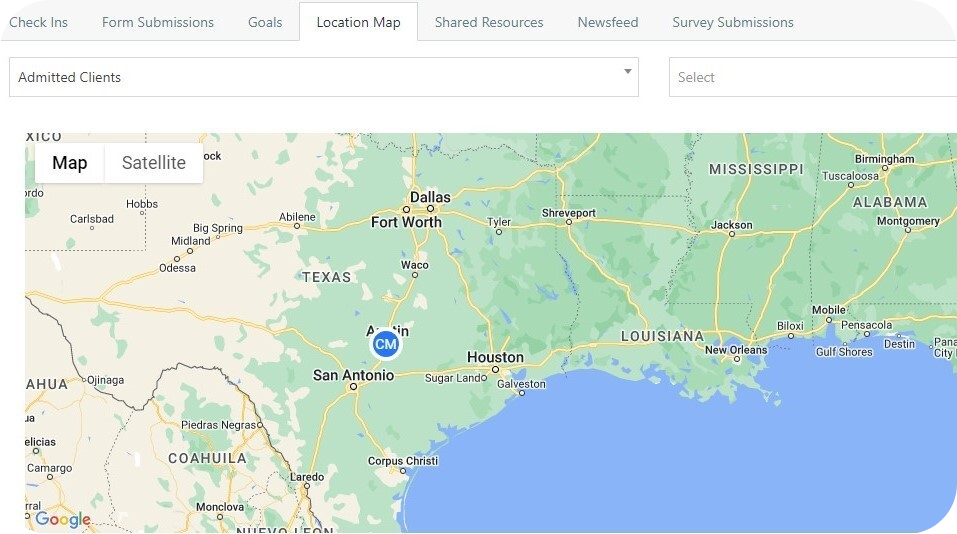View the Survey Submissions tab
Image resolution: width=957 pixels, height=534 pixels.
[x=733, y=22]
